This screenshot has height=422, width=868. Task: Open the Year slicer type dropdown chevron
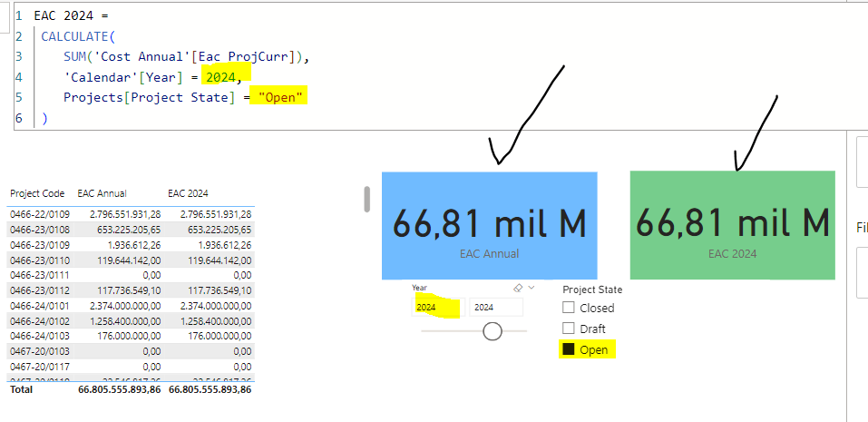[x=532, y=288]
